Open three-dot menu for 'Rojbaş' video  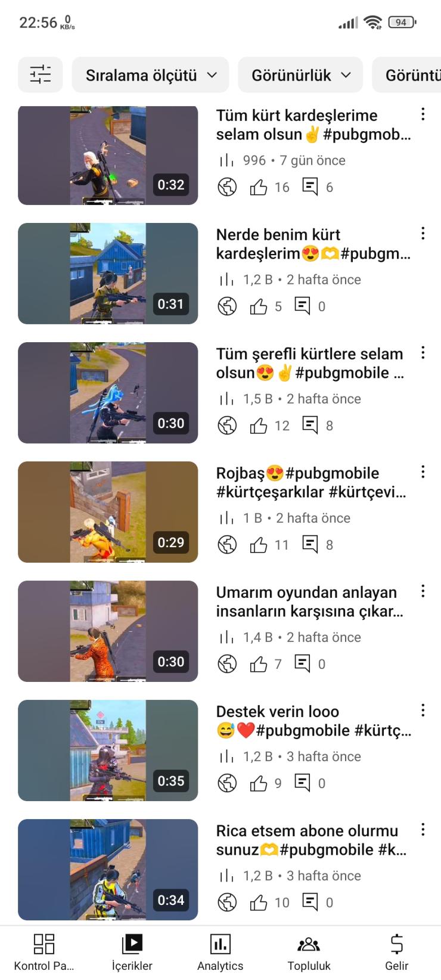click(x=423, y=472)
